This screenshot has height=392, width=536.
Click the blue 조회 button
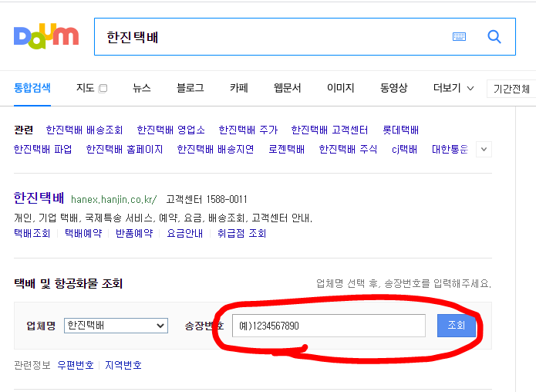[x=457, y=326]
